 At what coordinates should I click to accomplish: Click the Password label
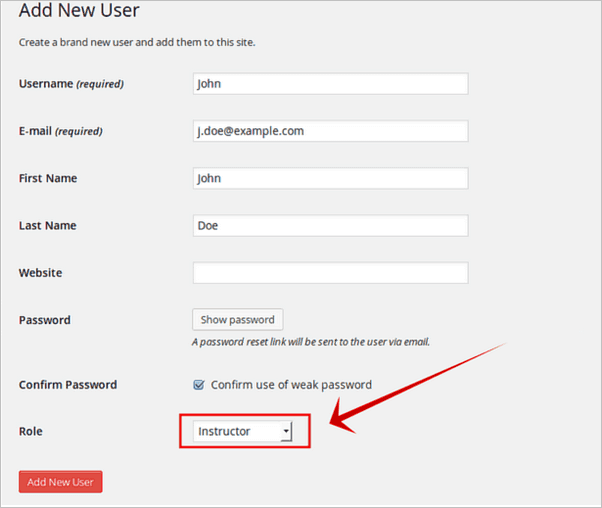click(45, 320)
